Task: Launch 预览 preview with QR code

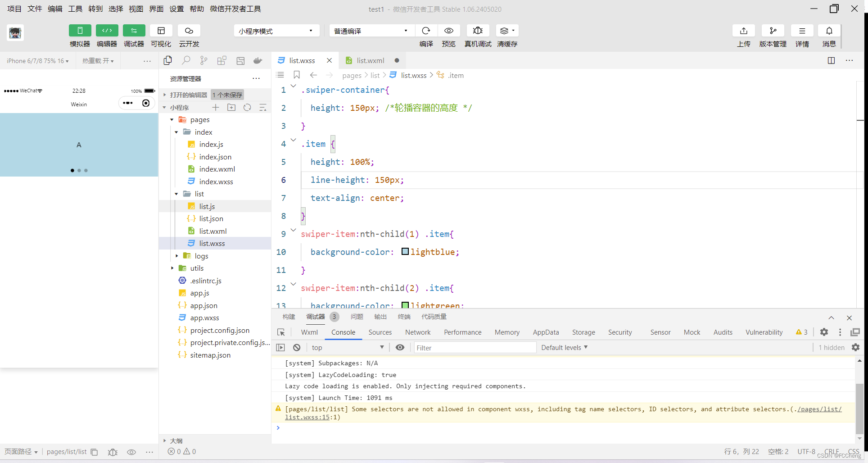Action: [x=448, y=30]
